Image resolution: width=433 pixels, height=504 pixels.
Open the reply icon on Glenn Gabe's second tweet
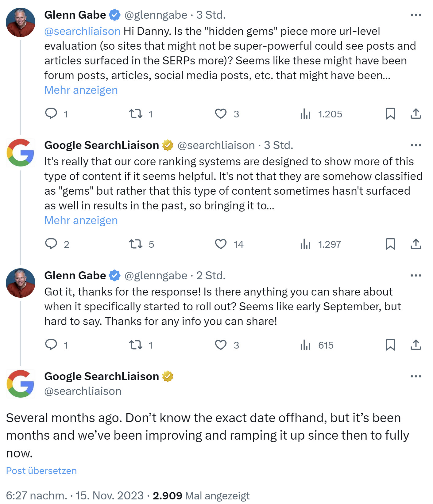pos(52,345)
